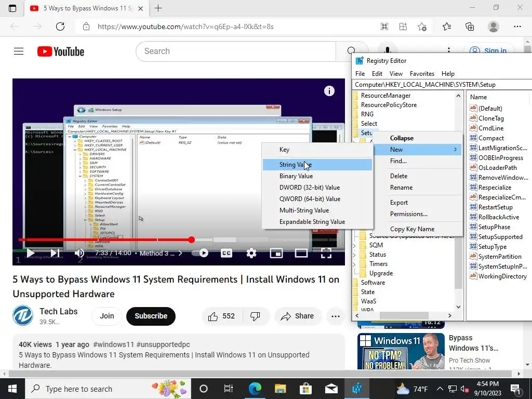This screenshot has height=399, width=532.
Task: Mute the video volume speaker icon
Action: tap(79, 253)
